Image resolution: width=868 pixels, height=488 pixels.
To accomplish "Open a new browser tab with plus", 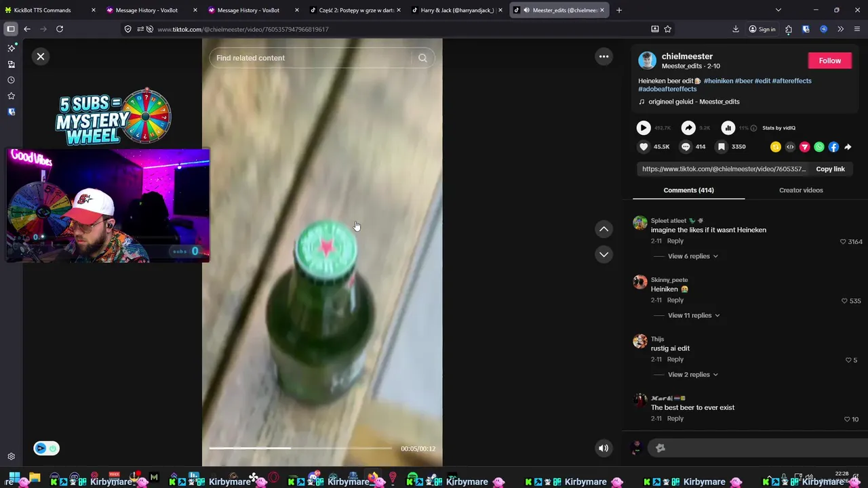I will 618,10.
